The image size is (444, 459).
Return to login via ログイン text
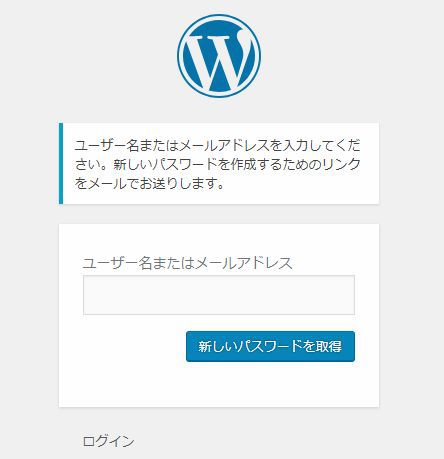pyautogui.click(x=108, y=441)
